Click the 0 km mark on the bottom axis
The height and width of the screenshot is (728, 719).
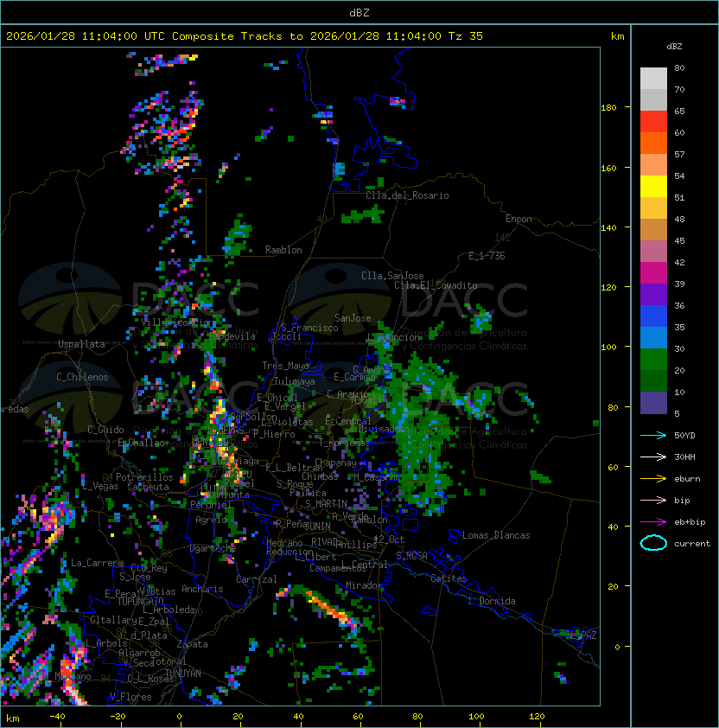[x=179, y=717]
